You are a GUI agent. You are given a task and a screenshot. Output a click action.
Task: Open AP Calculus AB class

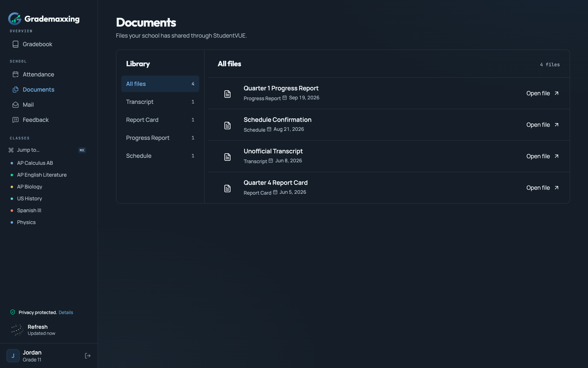(x=35, y=163)
